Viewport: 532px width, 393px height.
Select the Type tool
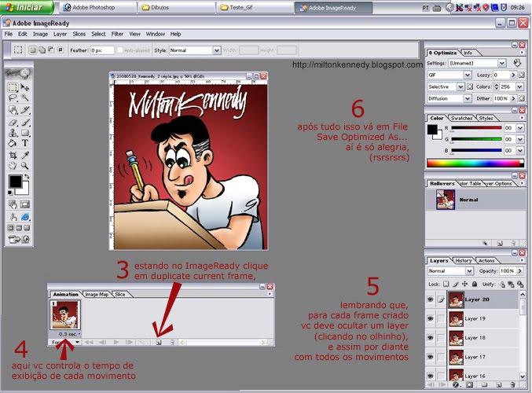25,143
